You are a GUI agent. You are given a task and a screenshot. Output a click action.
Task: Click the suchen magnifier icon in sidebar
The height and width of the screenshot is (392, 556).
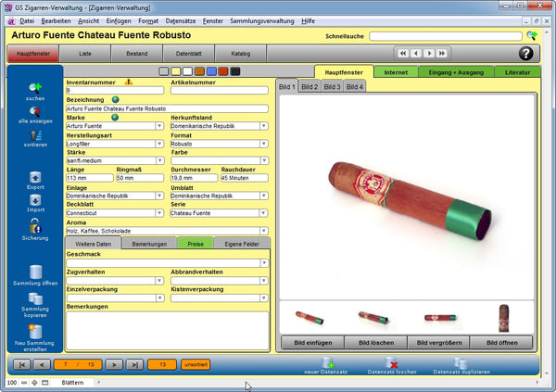(x=35, y=88)
